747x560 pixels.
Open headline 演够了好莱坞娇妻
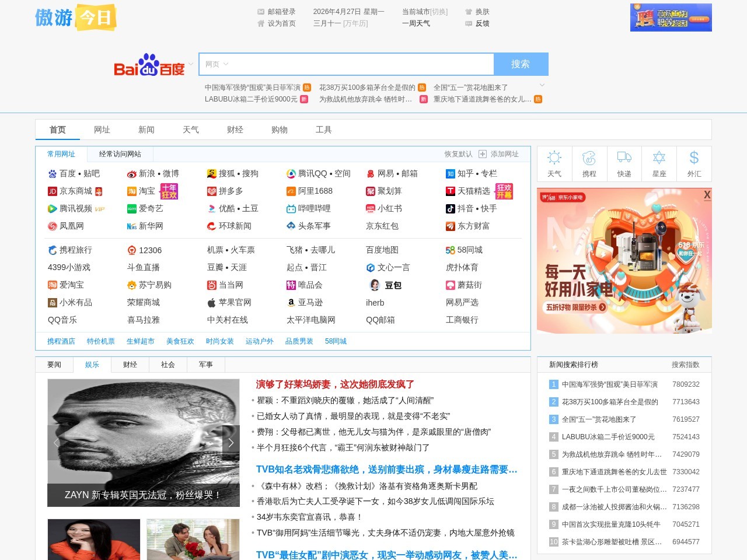pos(335,384)
